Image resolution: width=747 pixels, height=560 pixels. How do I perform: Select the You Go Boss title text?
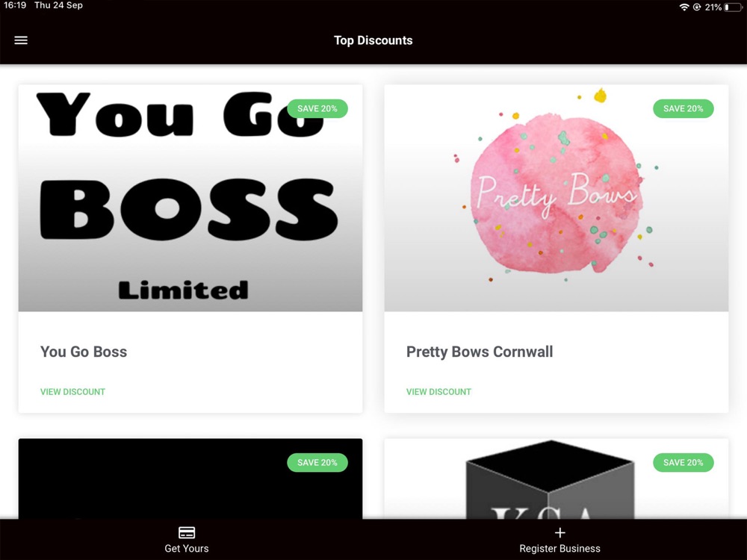[x=84, y=352]
